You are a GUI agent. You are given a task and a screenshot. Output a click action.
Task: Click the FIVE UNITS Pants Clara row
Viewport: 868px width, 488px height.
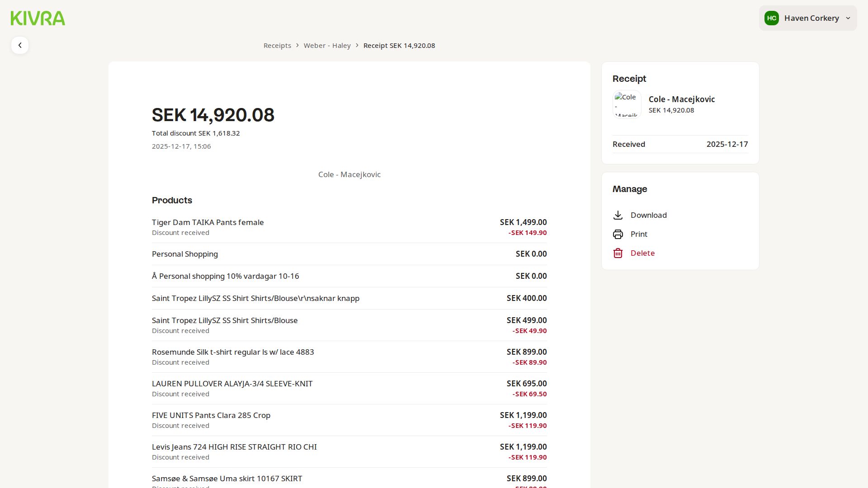(x=211, y=415)
